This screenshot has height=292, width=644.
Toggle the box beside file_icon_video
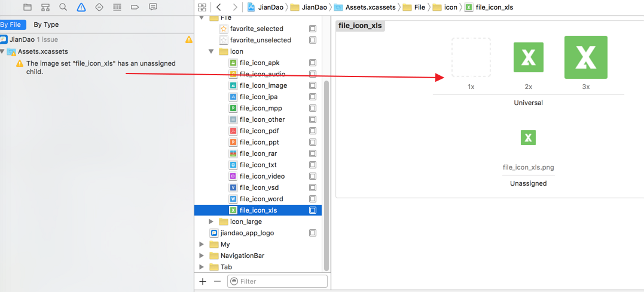point(313,176)
